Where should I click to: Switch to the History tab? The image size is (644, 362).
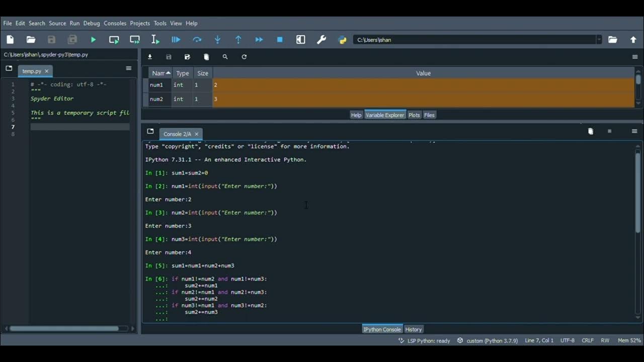point(414,329)
